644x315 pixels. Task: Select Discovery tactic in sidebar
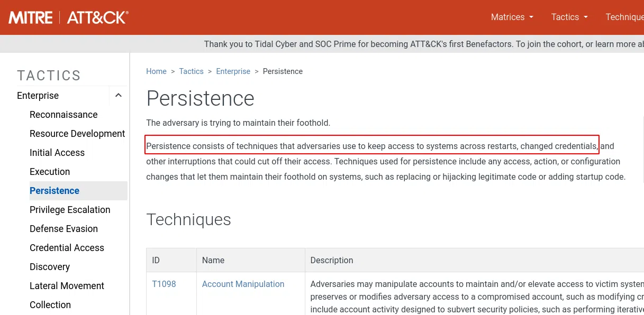[50, 267]
